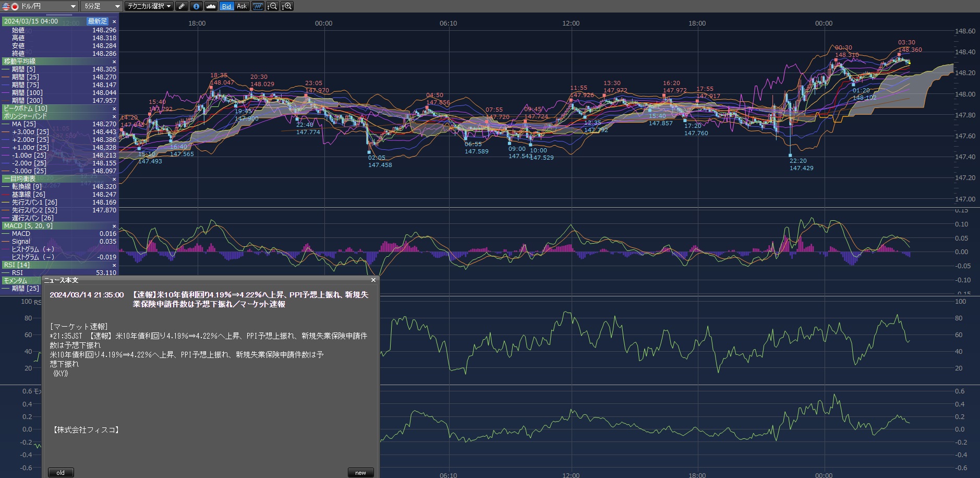Click the 期間 [75] moving average line swatch
Screen dimensions: 980x478
[x=6, y=85]
